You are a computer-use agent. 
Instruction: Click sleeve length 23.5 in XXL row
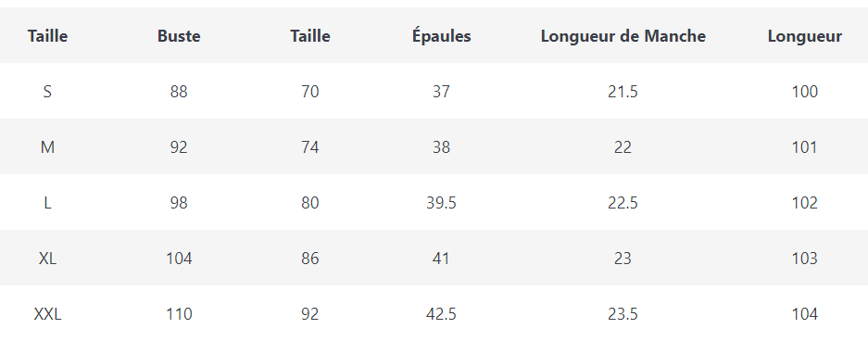click(x=623, y=315)
